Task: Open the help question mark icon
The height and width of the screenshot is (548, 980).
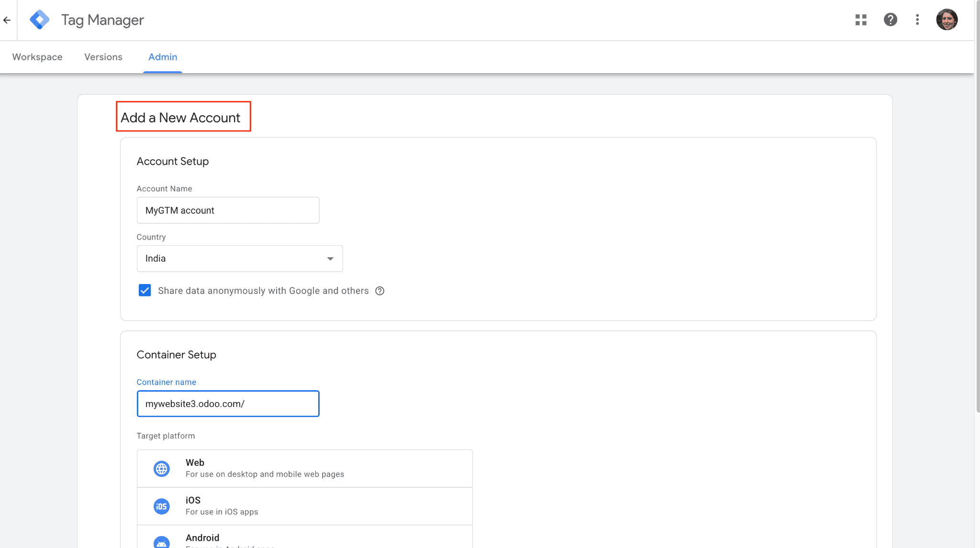Action: 890,20
